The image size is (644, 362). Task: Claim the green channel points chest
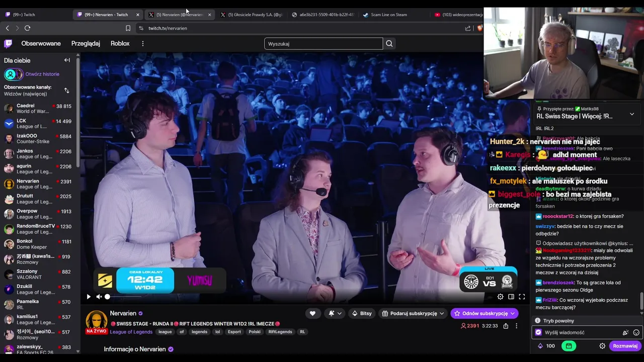[x=569, y=346]
